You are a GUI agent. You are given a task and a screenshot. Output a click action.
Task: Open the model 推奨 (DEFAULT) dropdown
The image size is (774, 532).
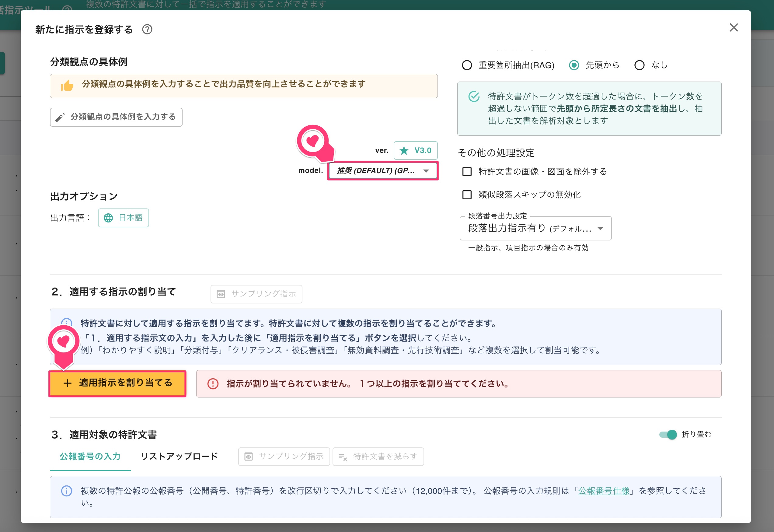coord(382,171)
